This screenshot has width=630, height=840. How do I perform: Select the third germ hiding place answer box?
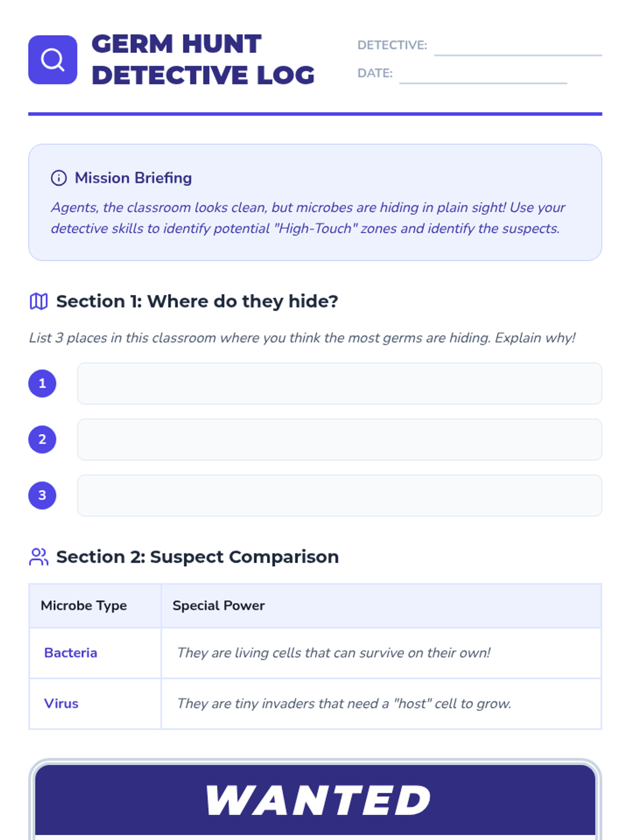340,496
